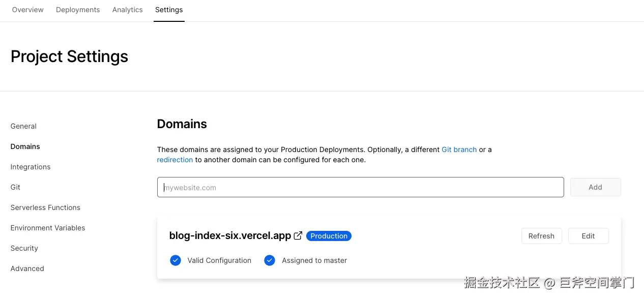Open Integrations settings section
This screenshot has width=644, height=299.
[x=31, y=167]
